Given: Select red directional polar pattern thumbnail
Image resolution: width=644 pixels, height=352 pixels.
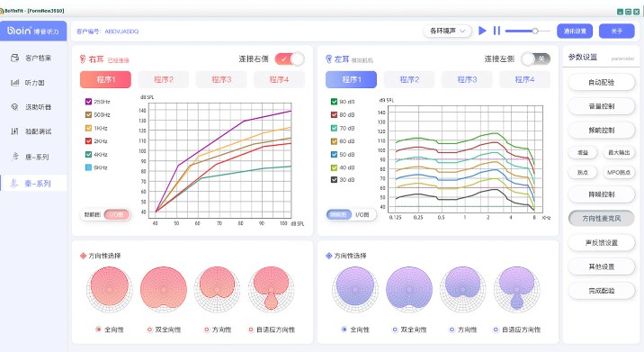Looking at the screenshot, I should click(x=217, y=290).
